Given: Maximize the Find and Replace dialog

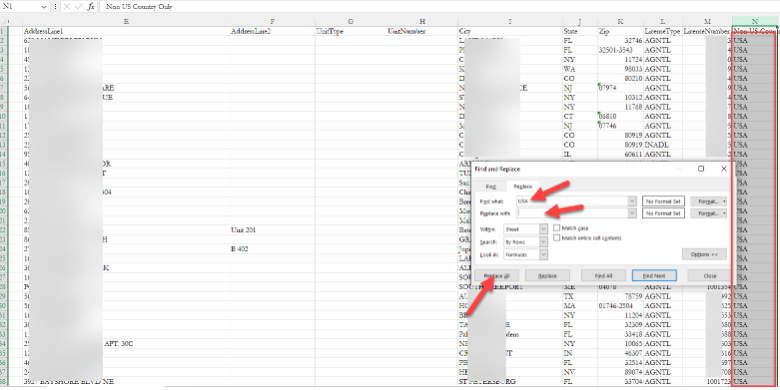Looking at the screenshot, I should [x=701, y=169].
